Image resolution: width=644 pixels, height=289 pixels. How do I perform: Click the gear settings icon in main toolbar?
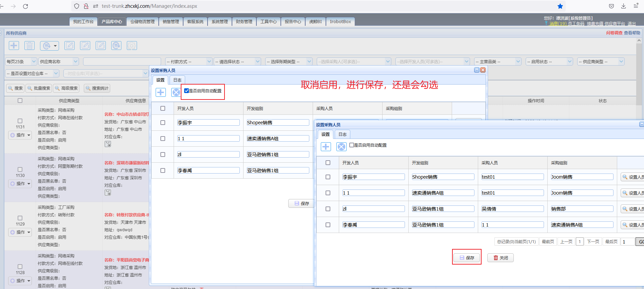tap(132, 46)
